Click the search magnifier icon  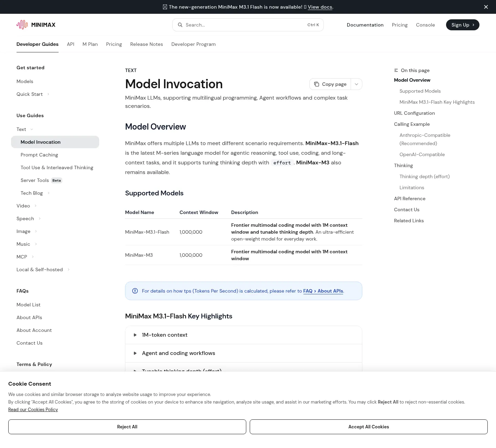click(x=180, y=25)
